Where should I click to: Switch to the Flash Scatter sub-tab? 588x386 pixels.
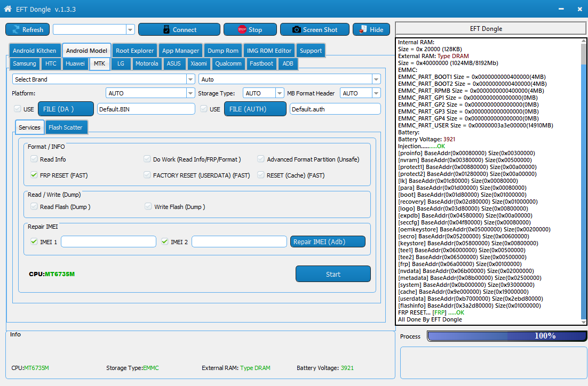tap(65, 127)
